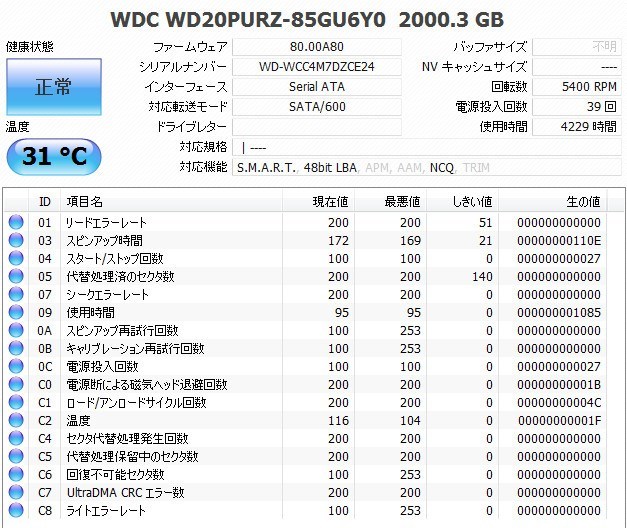This screenshot has height=528, width=627.
Task: Click the interface field showing Serial ATA
Action: (317, 87)
